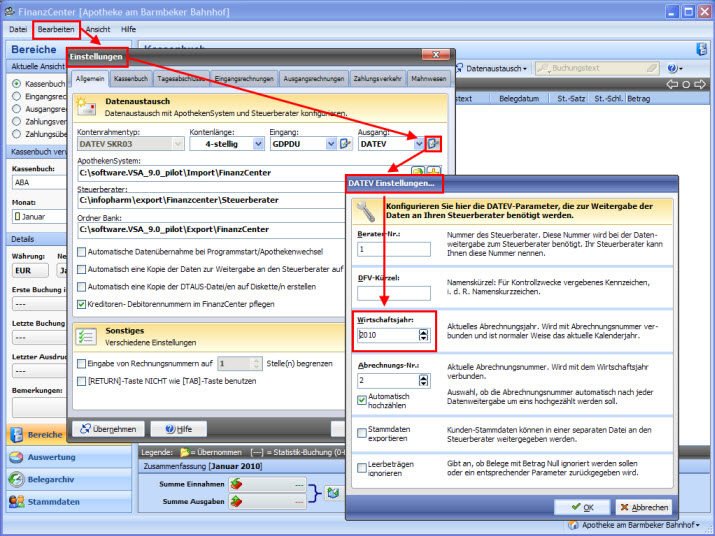Click Übernehmen button in Einstellungen dialog
The width and height of the screenshot is (715, 536).
[107, 428]
